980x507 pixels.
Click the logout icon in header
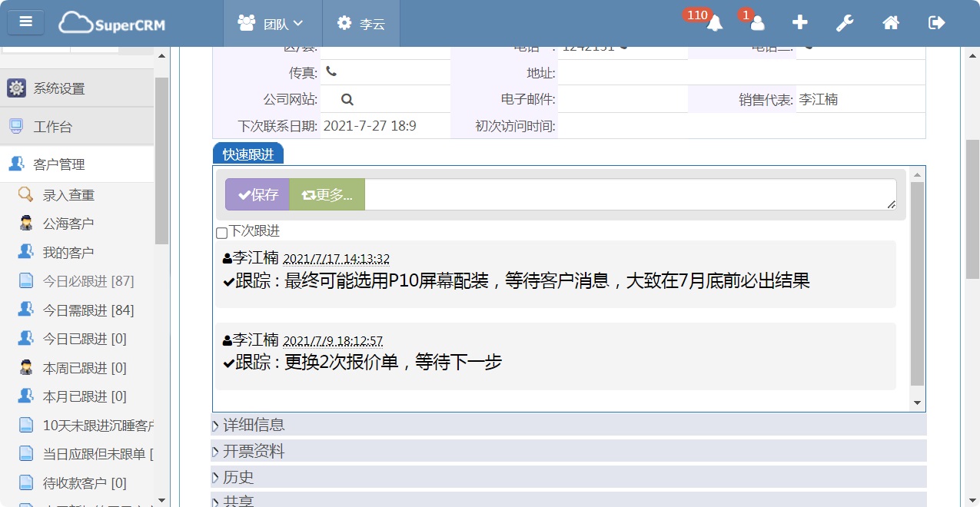coord(936,23)
